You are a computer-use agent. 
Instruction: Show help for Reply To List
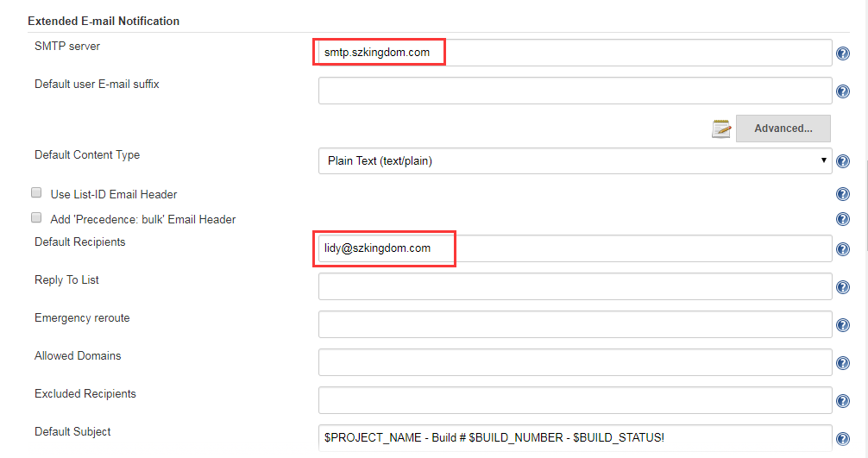842,287
